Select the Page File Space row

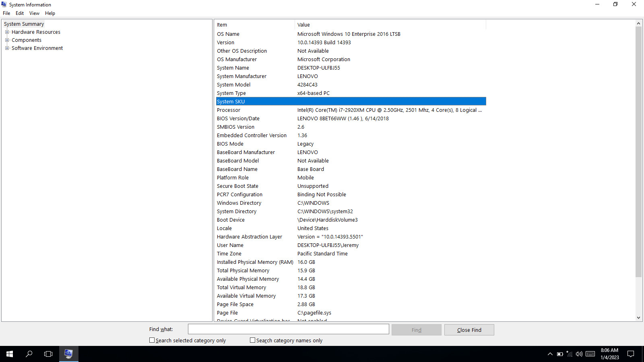click(x=351, y=304)
